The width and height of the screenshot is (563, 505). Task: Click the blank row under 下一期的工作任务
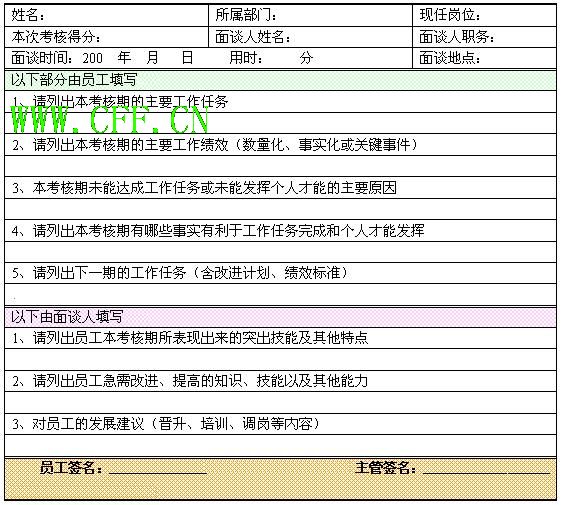pos(280,295)
